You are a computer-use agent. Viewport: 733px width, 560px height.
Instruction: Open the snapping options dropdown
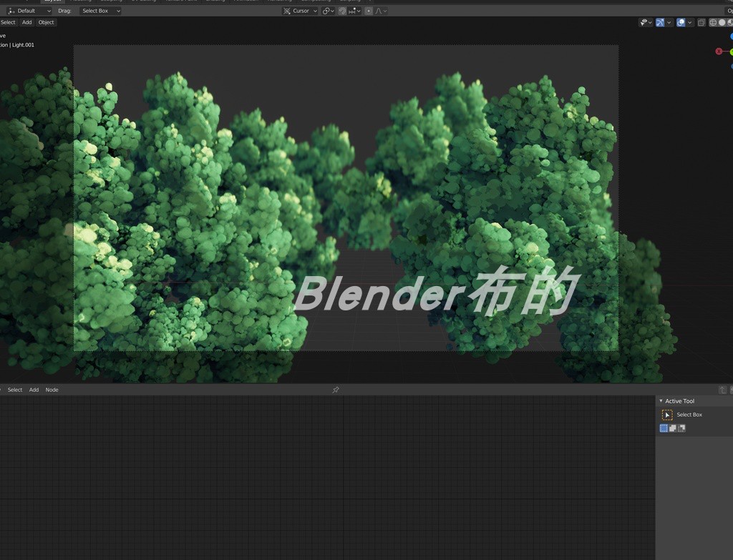354,11
